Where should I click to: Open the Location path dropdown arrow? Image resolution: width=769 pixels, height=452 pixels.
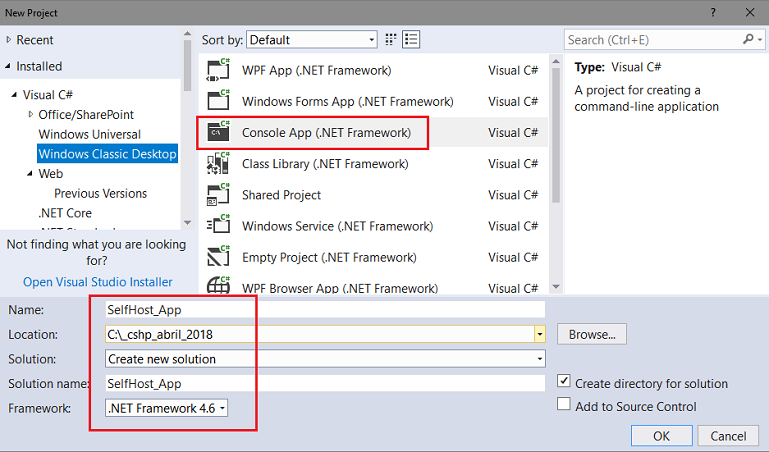coord(539,334)
